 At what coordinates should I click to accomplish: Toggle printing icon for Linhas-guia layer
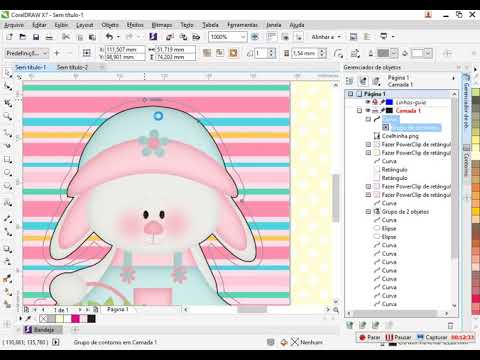point(375,102)
